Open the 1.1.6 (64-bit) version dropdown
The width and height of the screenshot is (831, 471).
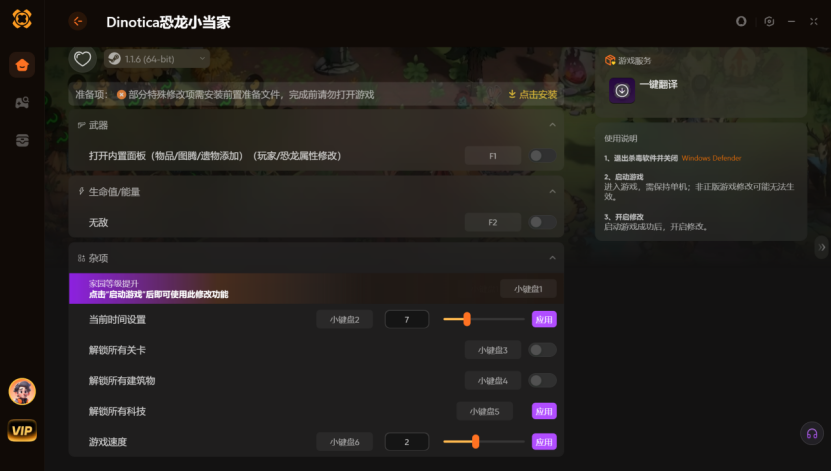coord(156,59)
